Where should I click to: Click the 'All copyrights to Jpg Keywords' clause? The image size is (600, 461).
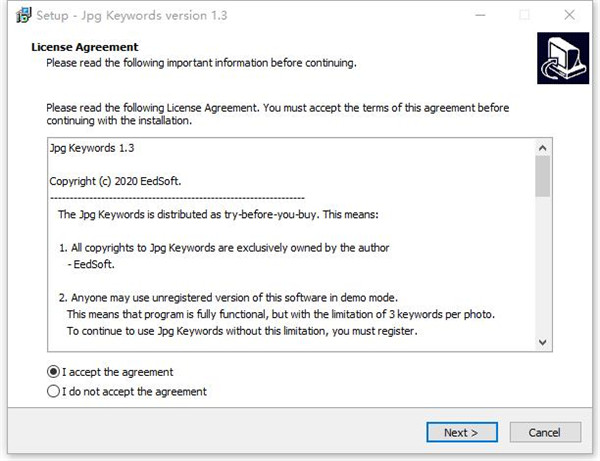222,247
